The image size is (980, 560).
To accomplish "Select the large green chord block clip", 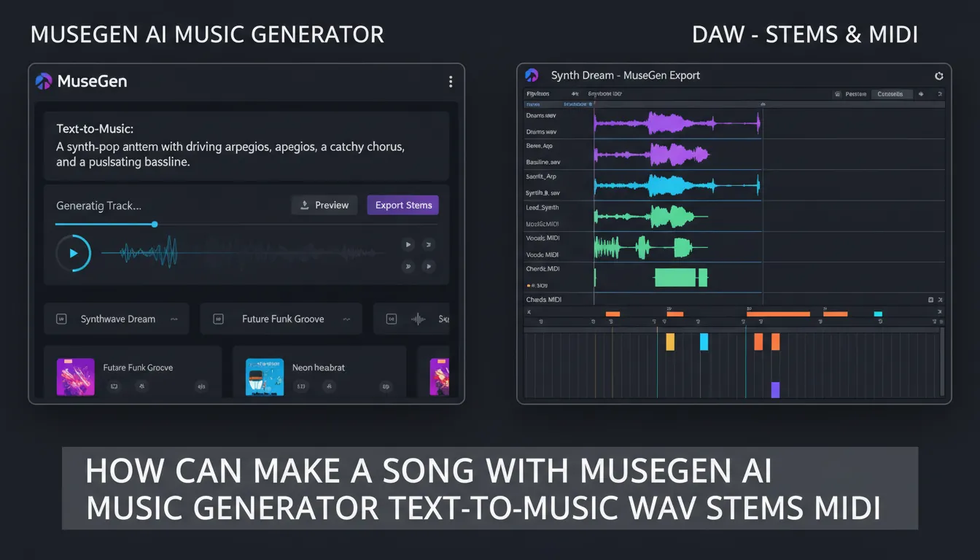I will click(x=675, y=277).
